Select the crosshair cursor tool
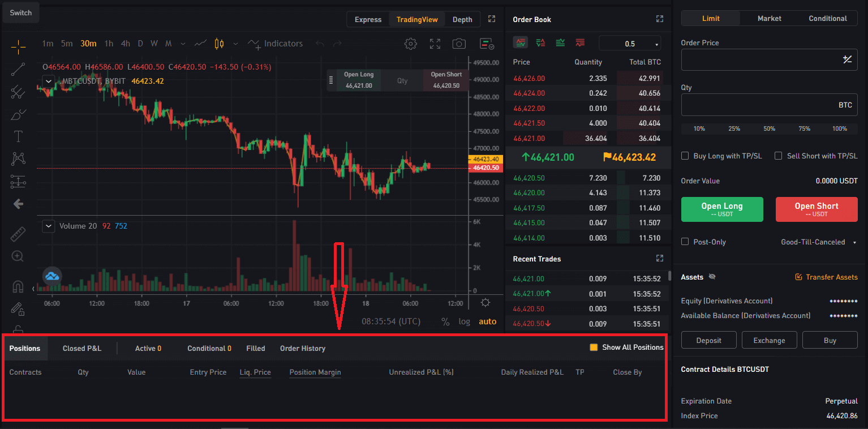The width and height of the screenshot is (868, 429). (18, 46)
